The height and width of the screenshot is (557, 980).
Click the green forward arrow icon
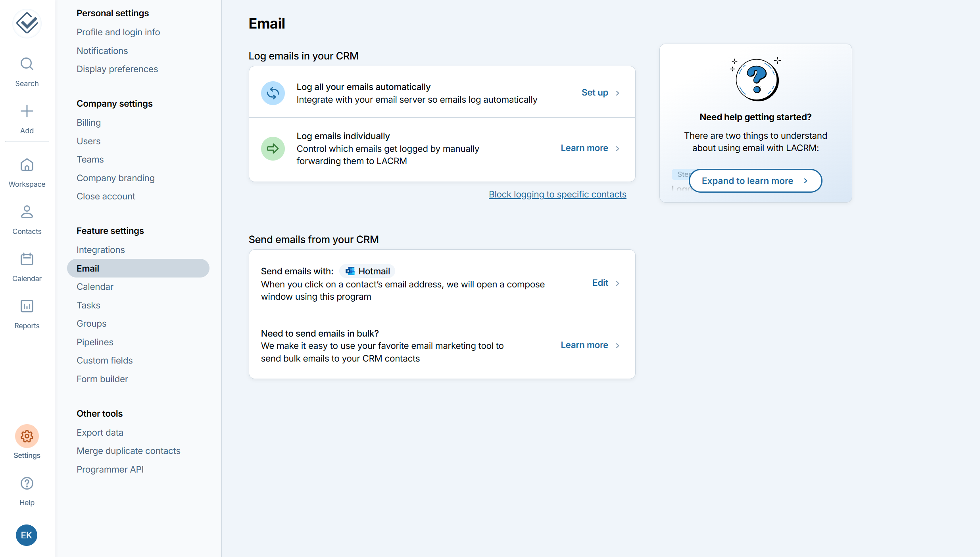[x=273, y=149]
